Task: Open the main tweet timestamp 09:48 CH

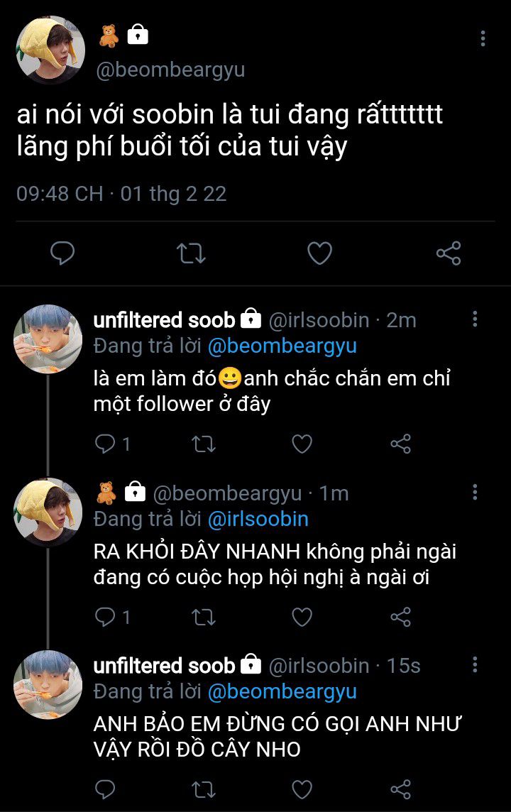Action: pos(60,194)
